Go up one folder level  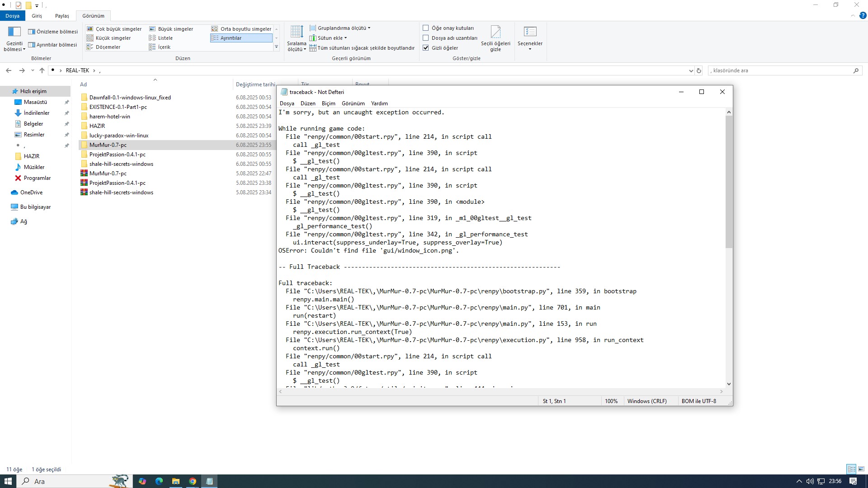(42, 70)
